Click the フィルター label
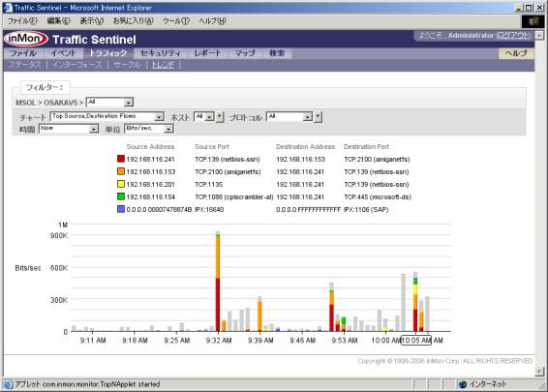 (45, 87)
